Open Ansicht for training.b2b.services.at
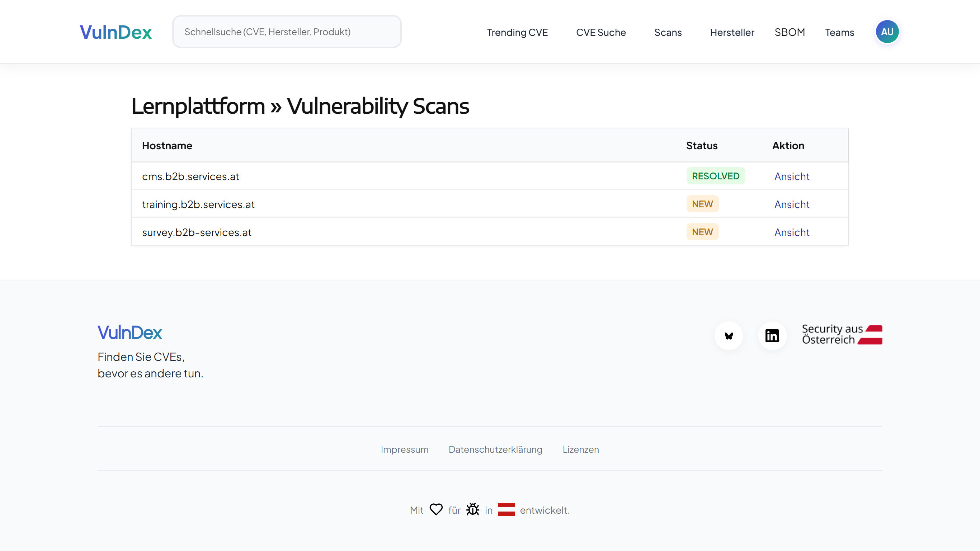Screen dimensions: 980x551 792,204
